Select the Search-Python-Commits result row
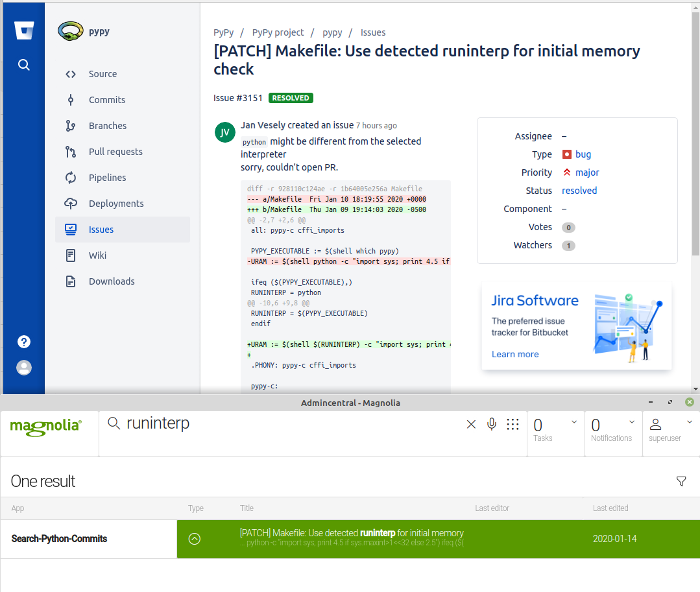 click(350, 539)
